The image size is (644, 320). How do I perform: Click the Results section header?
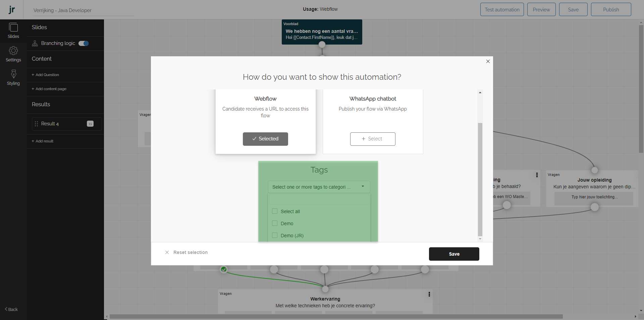tap(41, 105)
